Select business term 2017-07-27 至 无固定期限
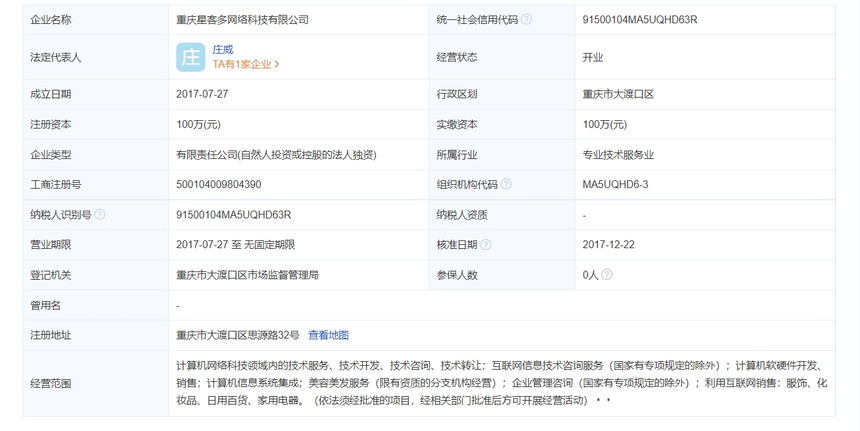 [x=235, y=245]
